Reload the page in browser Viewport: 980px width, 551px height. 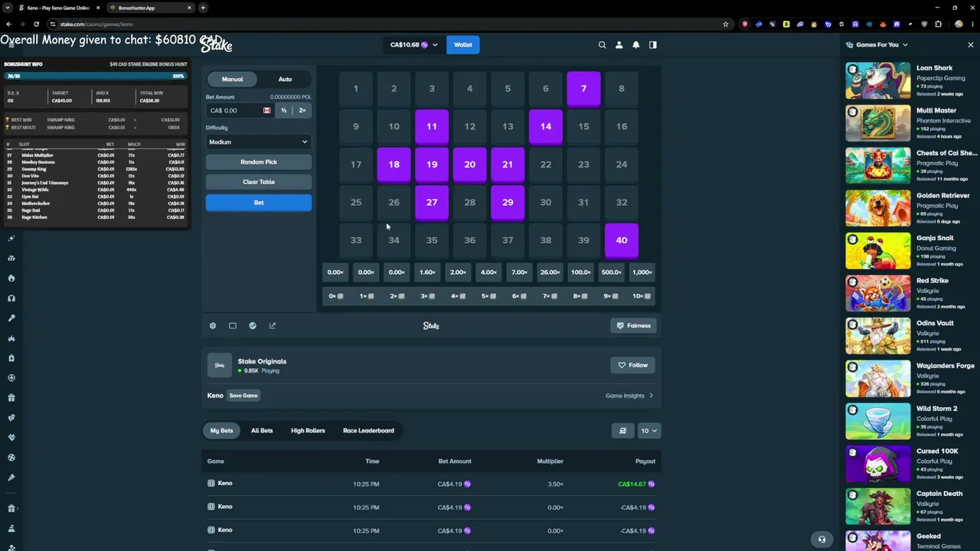pyautogui.click(x=36, y=24)
